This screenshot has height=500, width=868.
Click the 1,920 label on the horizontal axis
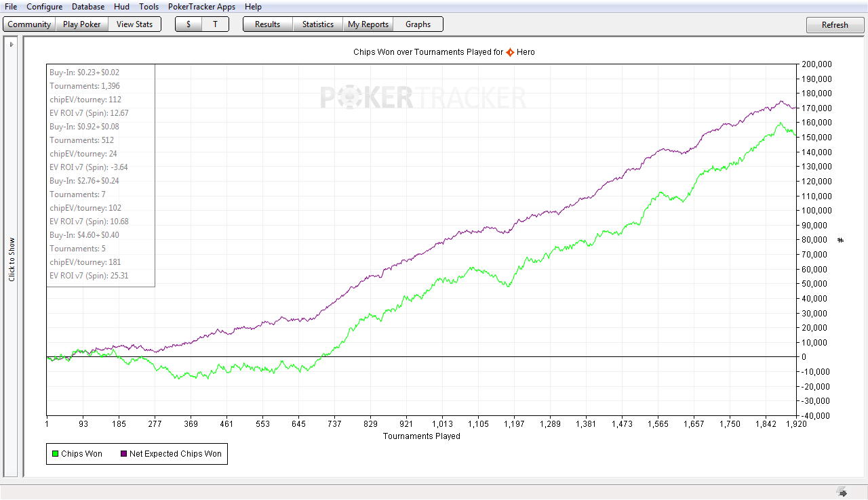[x=796, y=424]
